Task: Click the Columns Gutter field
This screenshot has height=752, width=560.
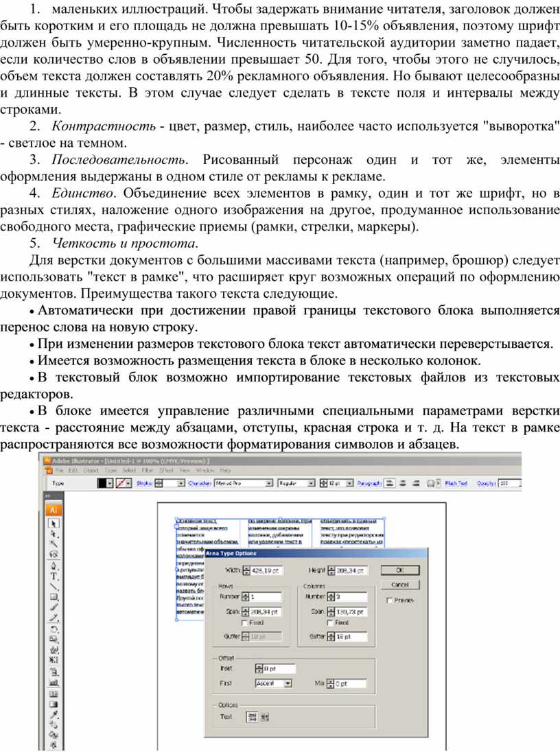Action: 351,637
